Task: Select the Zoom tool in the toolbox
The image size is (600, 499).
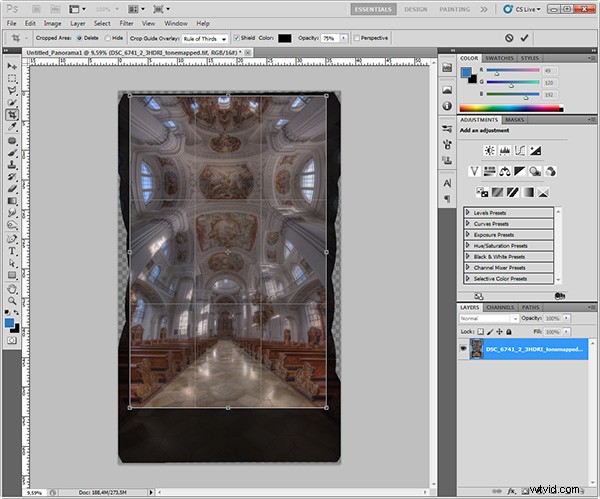Action: 12,301
